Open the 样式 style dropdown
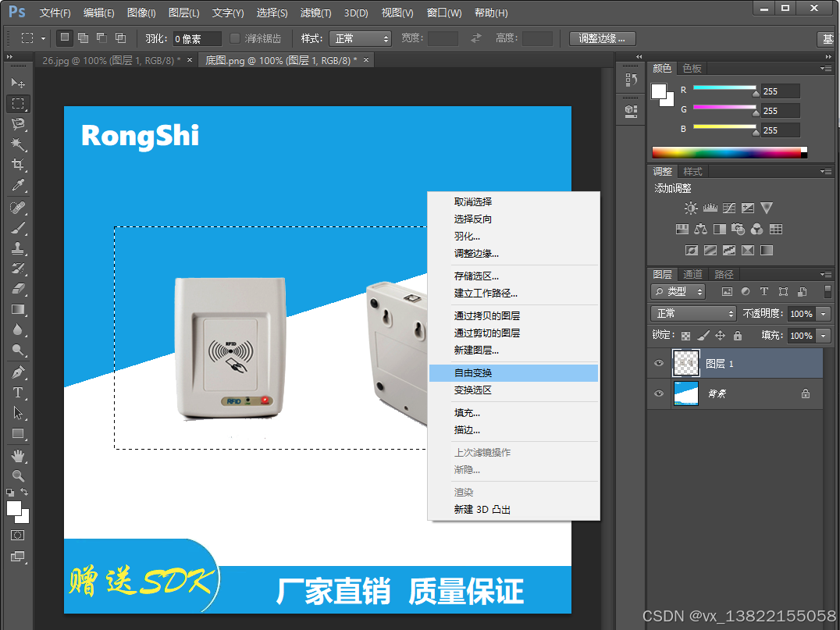The height and width of the screenshot is (630, 840). [x=361, y=38]
